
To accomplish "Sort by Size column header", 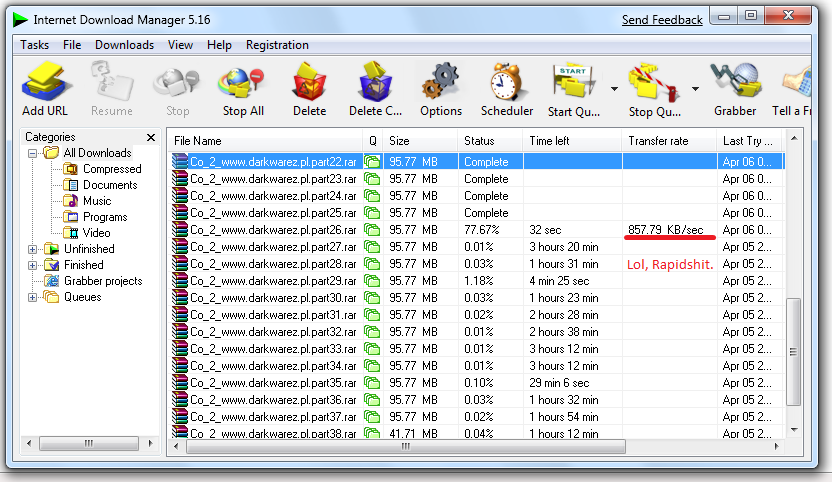I will (420, 141).
